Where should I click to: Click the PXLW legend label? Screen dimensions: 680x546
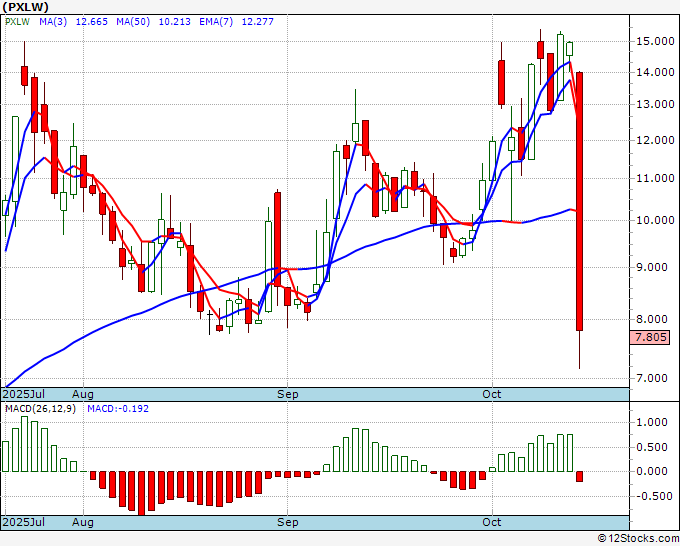point(17,22)
